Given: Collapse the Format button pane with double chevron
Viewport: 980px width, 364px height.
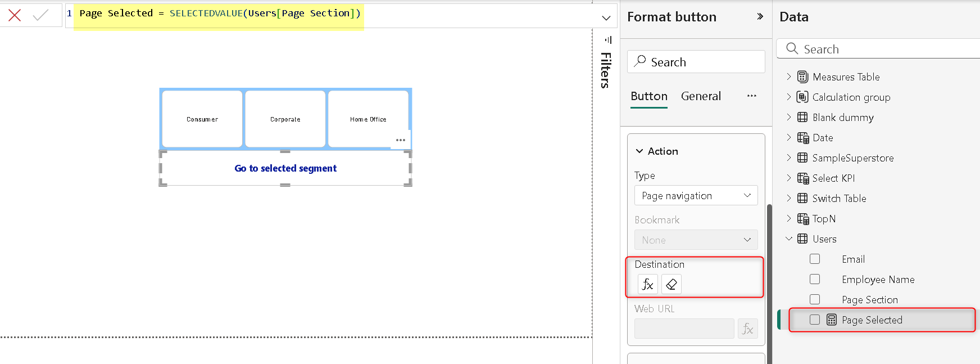Looking at the screenshot, I should point(760,17).
